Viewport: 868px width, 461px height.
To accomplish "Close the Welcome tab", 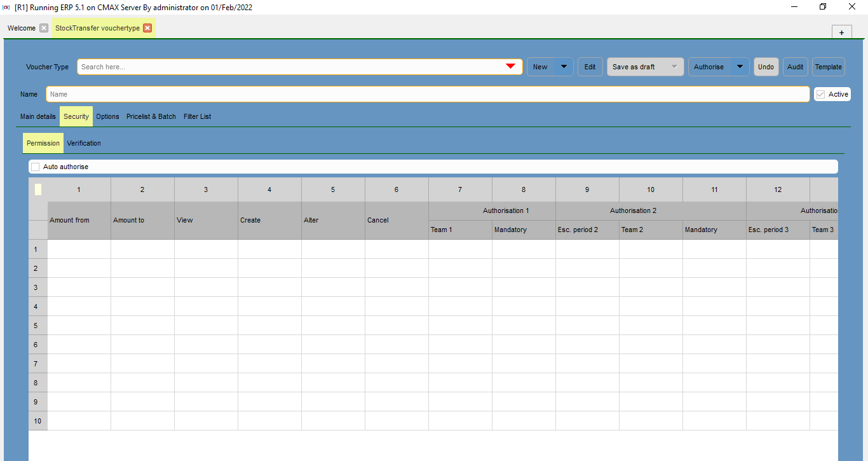I will 43,28.
